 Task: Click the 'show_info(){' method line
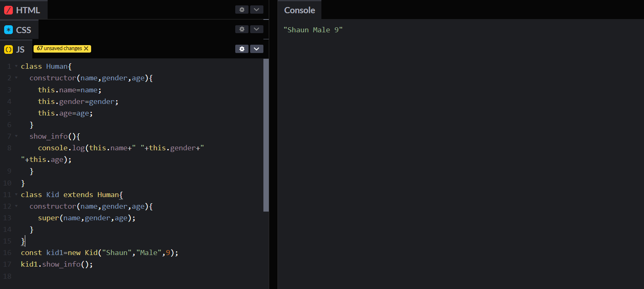point(55,136)
